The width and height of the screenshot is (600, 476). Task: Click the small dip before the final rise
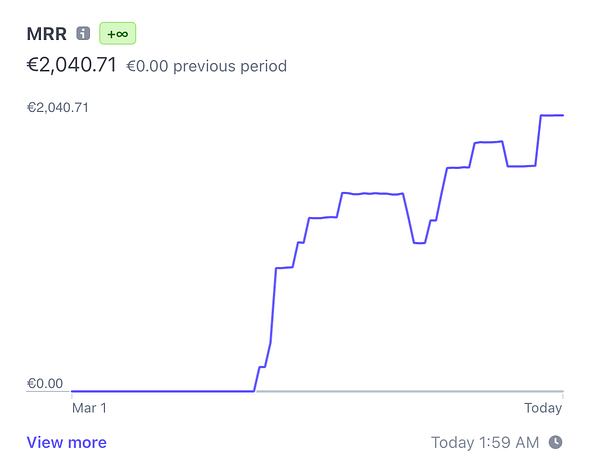click(520, 166)
